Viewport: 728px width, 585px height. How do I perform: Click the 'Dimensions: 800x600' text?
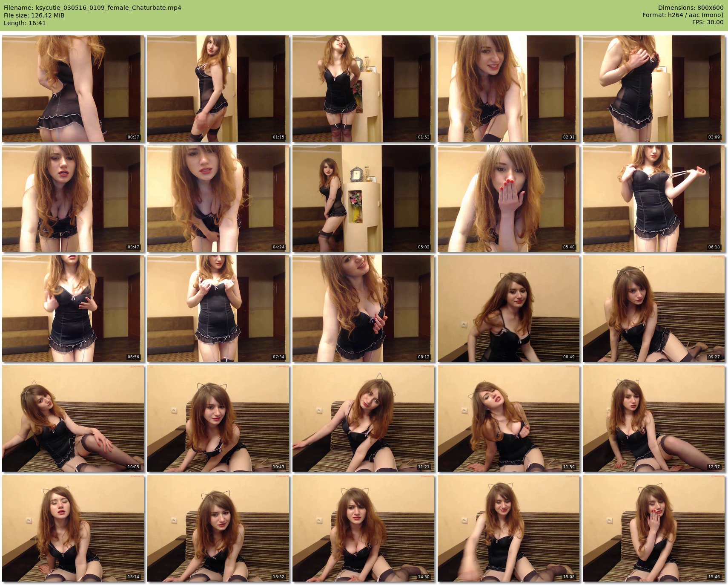tap(691, 8)
